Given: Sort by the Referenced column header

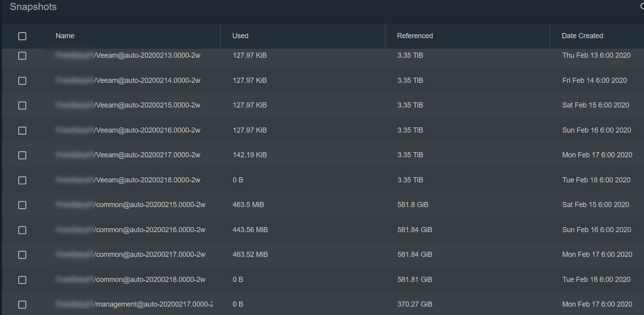Looking at the screenshot, I should (x=414, y=36).
